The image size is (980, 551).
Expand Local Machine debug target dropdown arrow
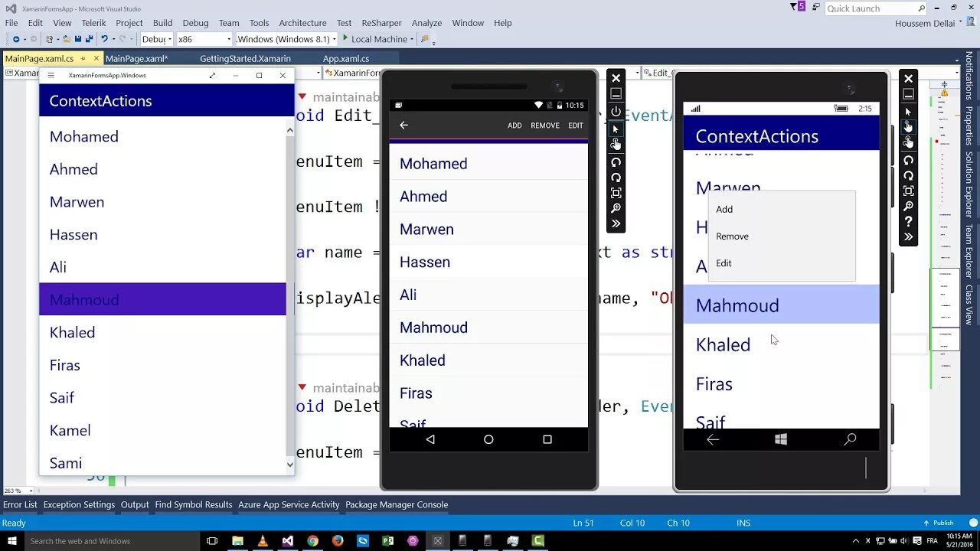click(412, 39)
